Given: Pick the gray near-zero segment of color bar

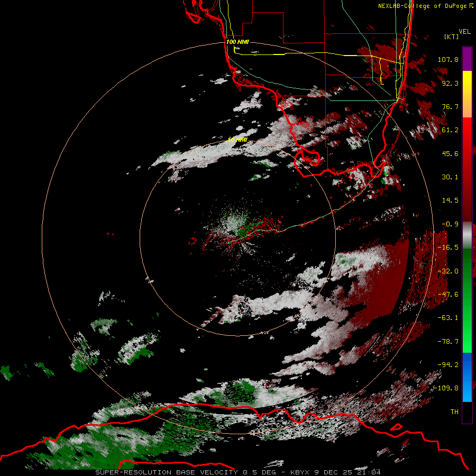Looking at the screenshot, I should (x=467, y=235).
